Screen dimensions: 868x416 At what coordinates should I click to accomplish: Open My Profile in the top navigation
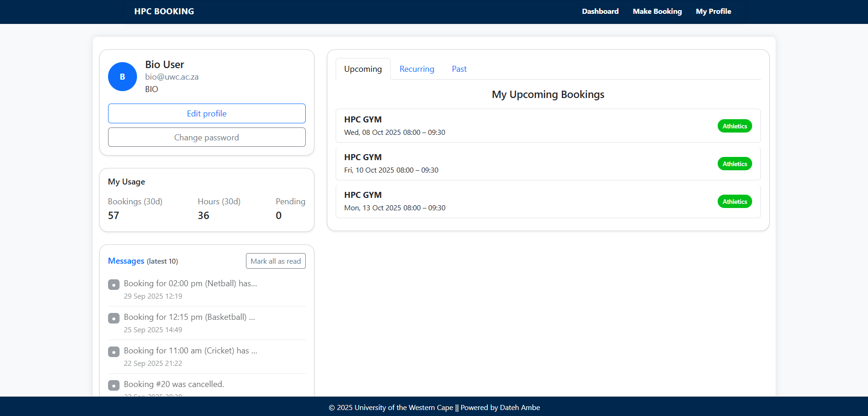tap(713, 12)
